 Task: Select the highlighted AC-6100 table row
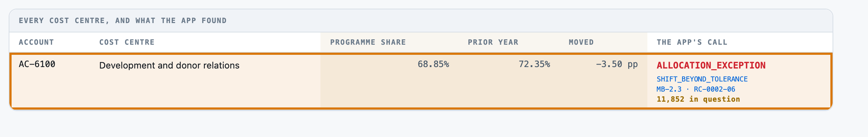pos(421,81)
